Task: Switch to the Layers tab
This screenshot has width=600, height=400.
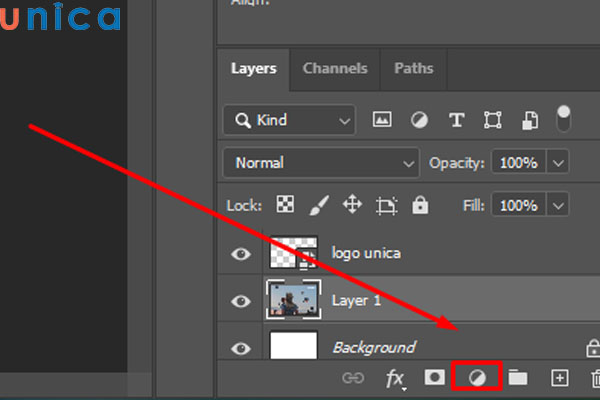Action: point(254,69)
